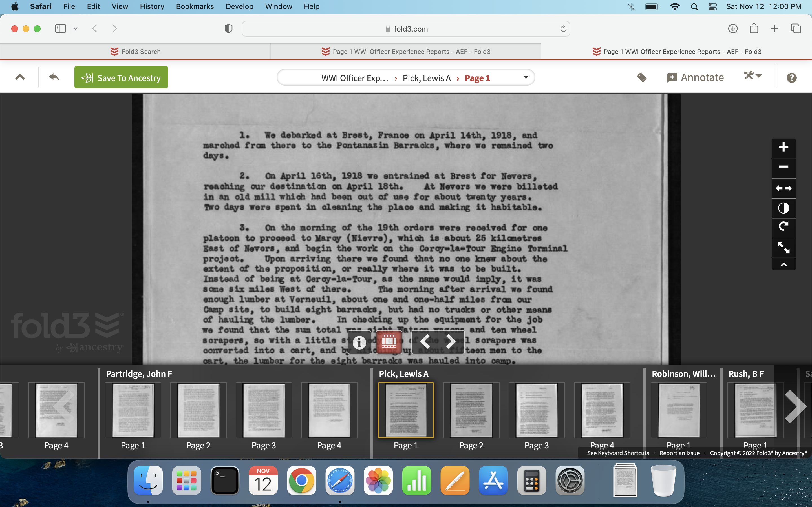Click the zoom out minus icon

[783, 167]
